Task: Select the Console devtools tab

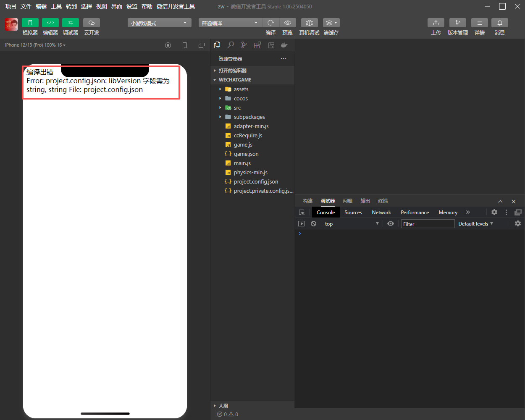Action: (326, 213)
